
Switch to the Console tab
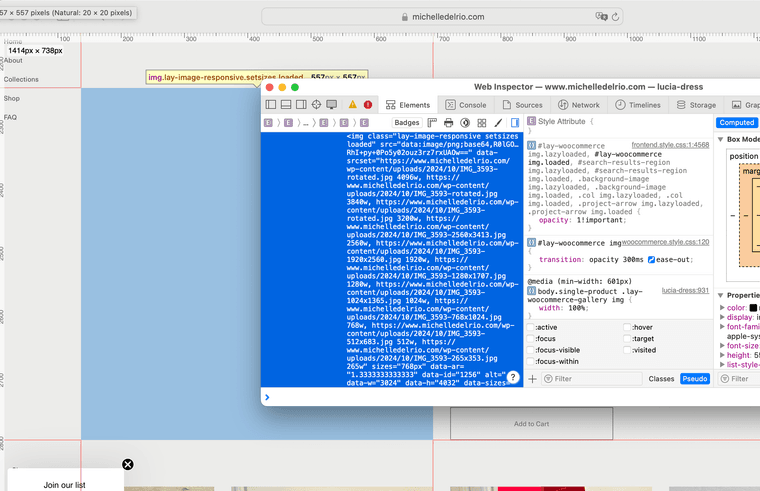[466, 104]
